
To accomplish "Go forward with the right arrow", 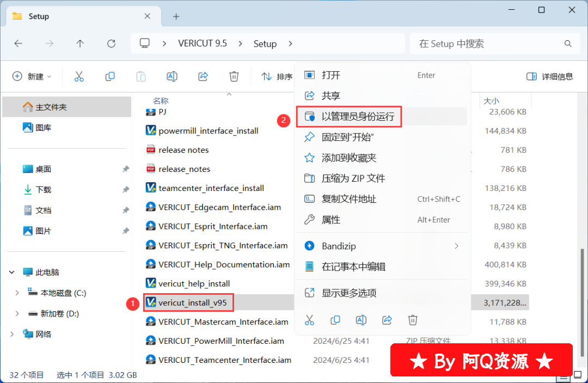I will click(49, 44).
